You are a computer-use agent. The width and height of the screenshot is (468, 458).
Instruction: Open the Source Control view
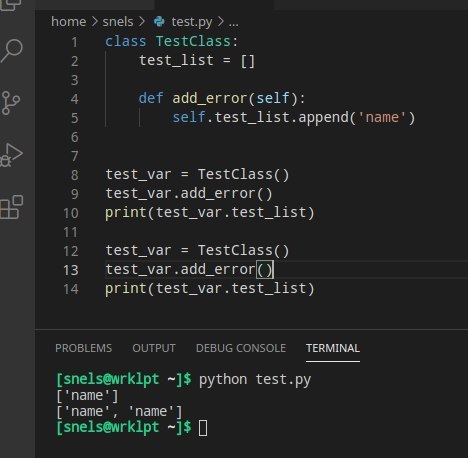click(x=11, y=103)
